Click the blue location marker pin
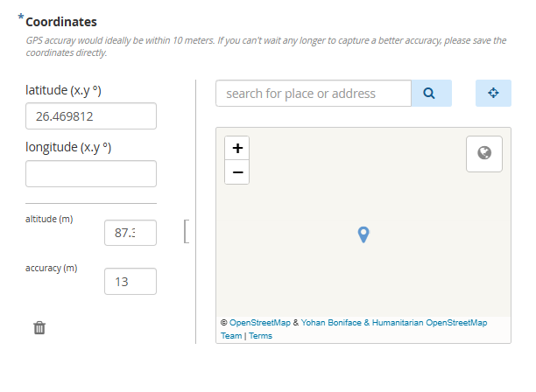This screenshot has height=392, width=536. pyautogui.click(x=364, y=234)
